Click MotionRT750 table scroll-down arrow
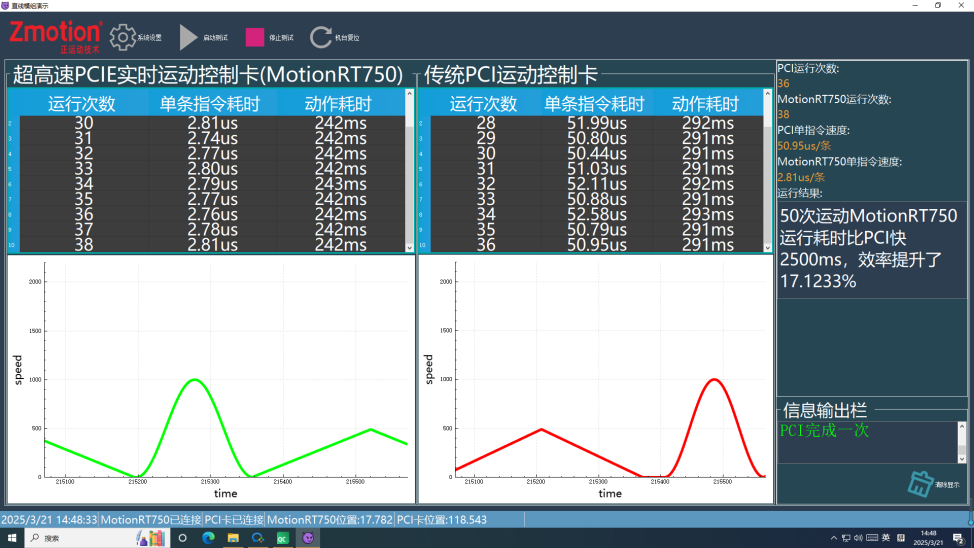This screenshot has width=974, height=548. coord(409,247)
